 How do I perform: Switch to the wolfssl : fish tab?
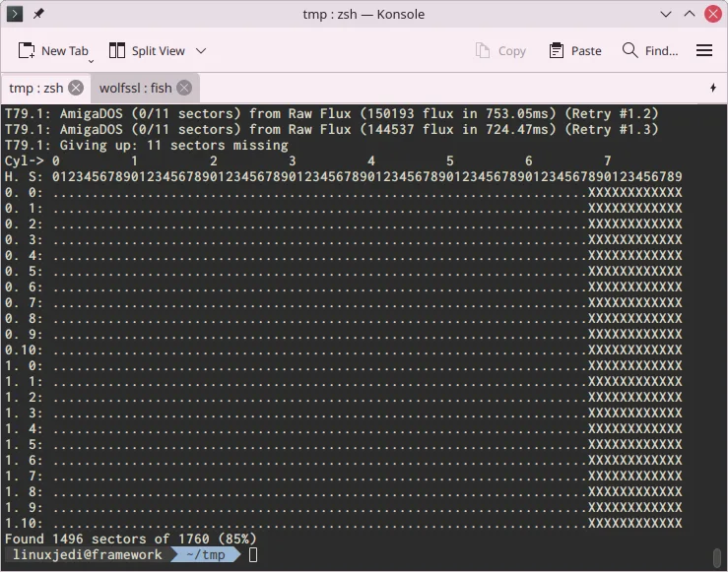tap(135, 88)
